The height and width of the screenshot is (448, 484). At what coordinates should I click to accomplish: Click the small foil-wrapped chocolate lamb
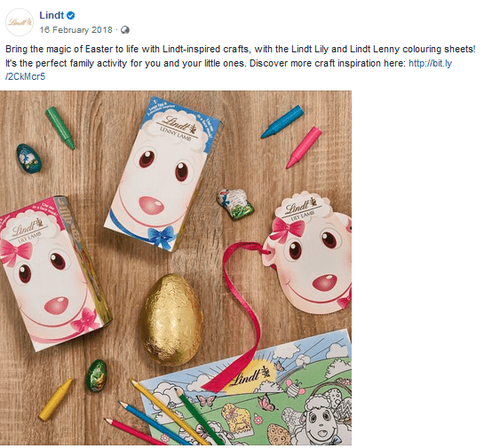(235, 204)
